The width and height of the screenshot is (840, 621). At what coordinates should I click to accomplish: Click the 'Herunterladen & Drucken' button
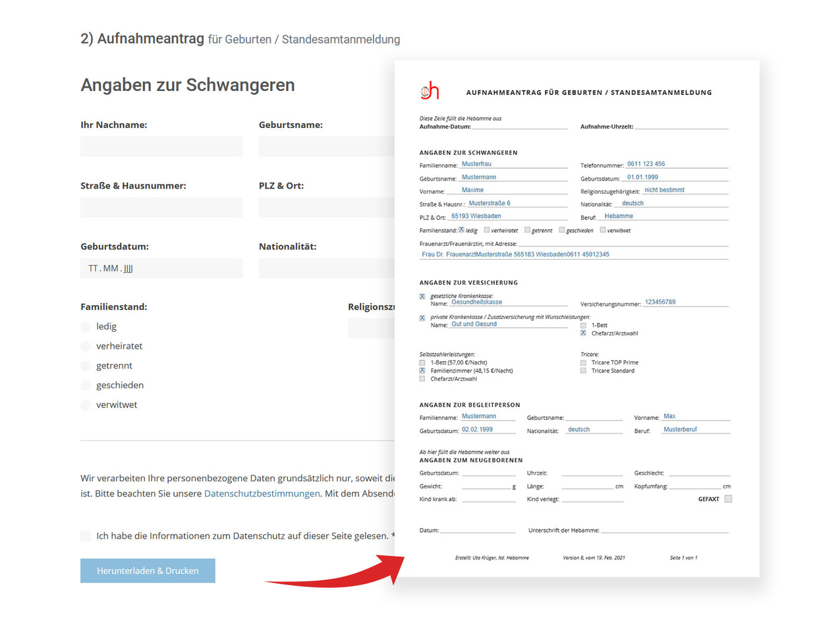[x=148, y=571]
